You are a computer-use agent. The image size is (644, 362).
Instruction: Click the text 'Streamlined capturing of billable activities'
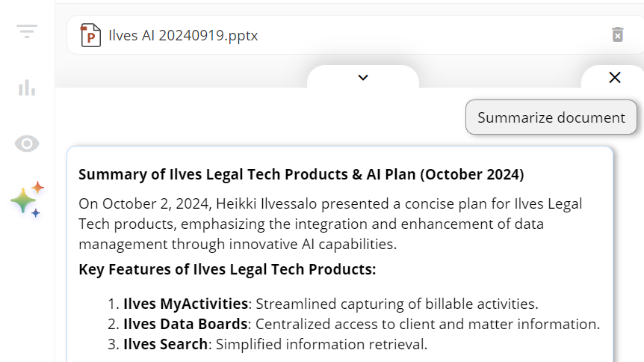click(396, 304)
